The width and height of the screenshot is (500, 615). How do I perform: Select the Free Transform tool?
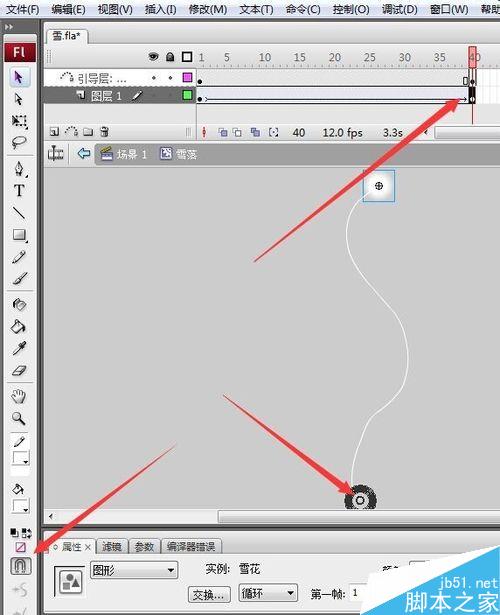coord(19,121)
